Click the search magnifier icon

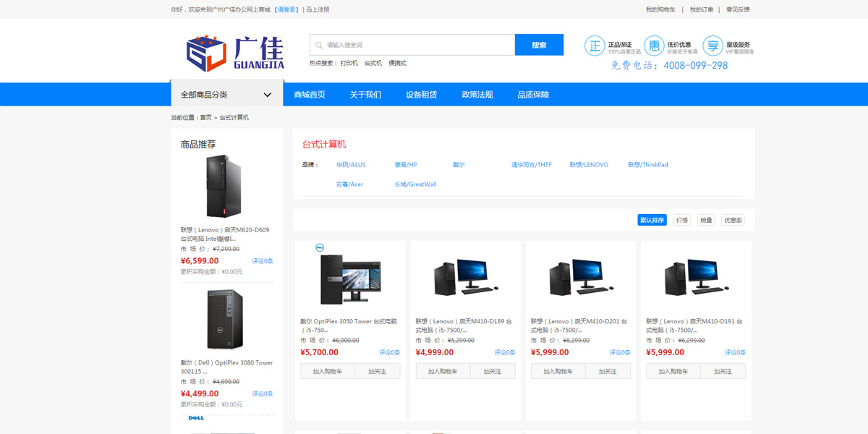pos(319,45)
